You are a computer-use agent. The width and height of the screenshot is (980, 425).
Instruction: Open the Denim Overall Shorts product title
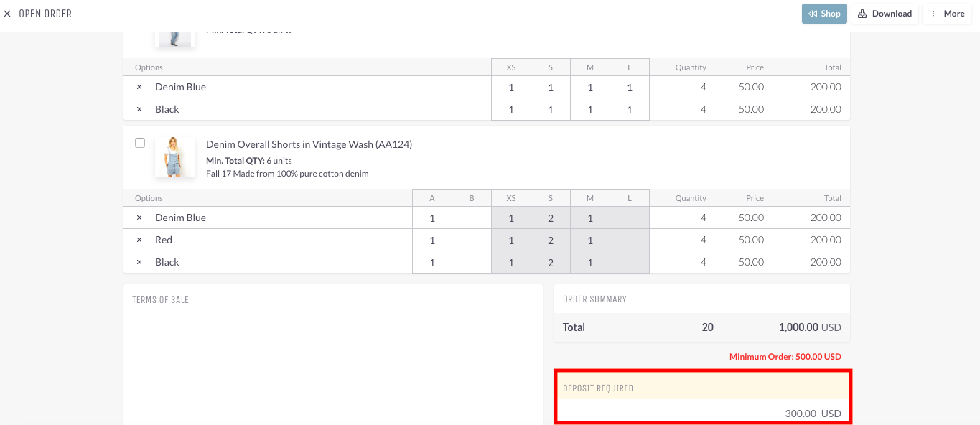coord(309,144)
